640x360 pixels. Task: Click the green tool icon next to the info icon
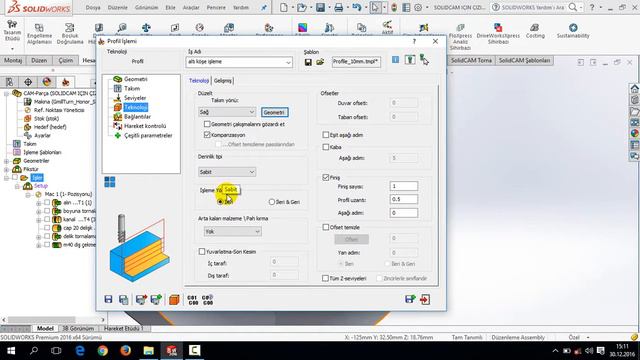tap(410, 60)
